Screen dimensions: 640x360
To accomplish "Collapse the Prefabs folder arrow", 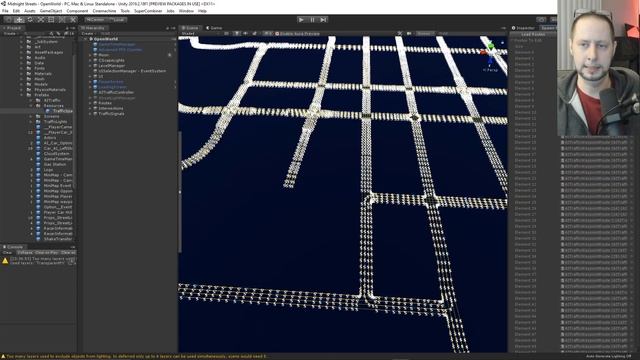I will coord(22,95).
